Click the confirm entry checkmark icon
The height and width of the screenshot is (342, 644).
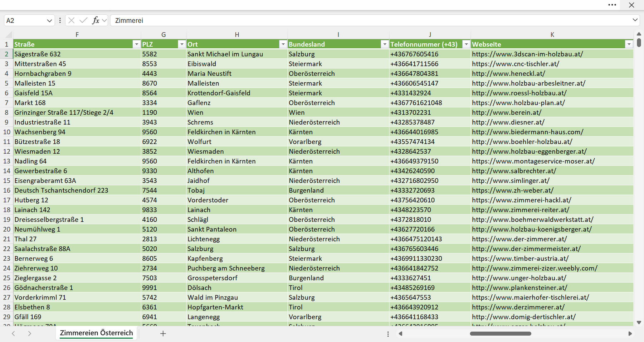pos(83,20)
